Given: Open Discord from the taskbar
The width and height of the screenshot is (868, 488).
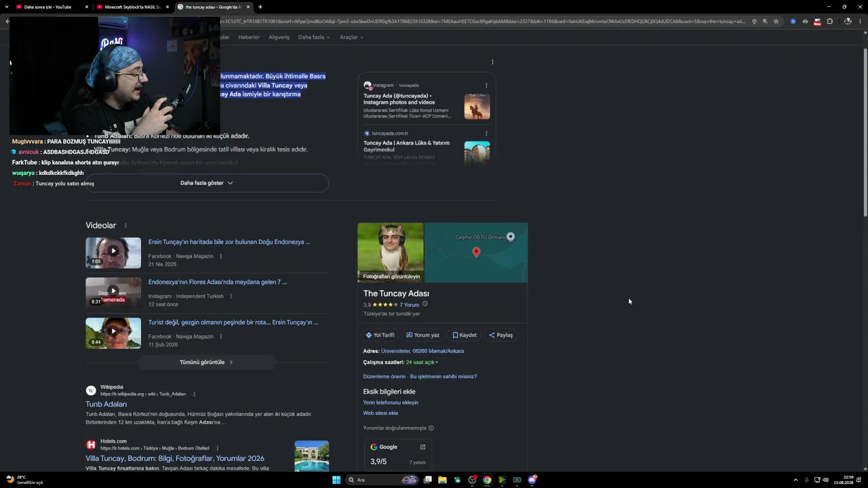Looking at the screenshot, I should [532, 480].
